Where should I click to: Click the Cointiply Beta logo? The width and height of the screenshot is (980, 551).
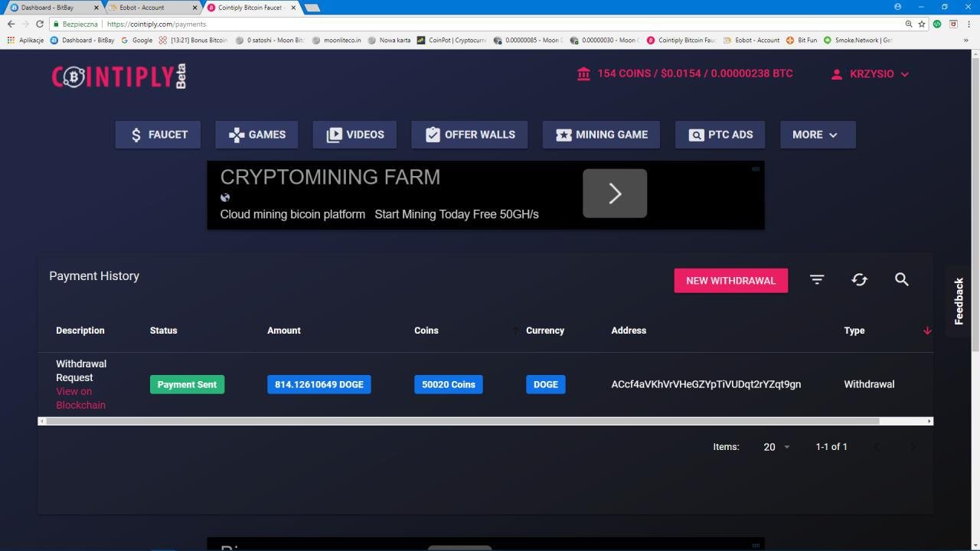tap(119, 76)
